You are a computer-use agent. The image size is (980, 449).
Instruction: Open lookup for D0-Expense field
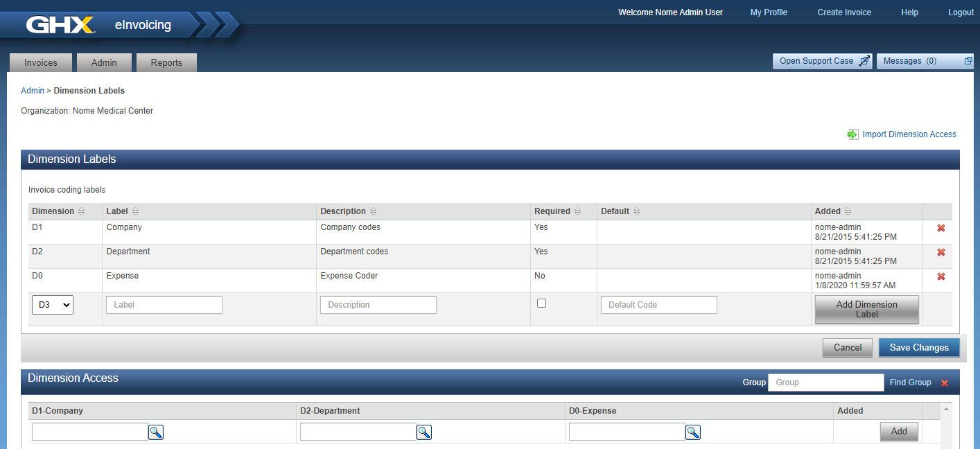(693, 432)
